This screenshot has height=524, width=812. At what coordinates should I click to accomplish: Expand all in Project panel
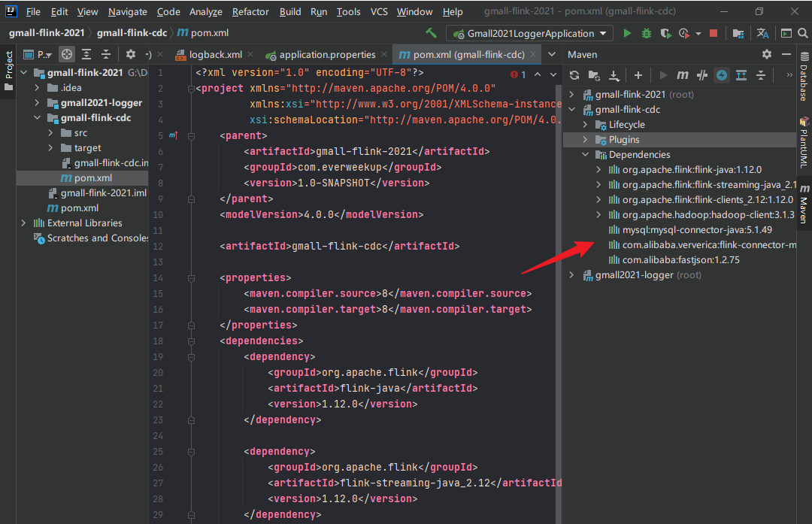86,54
